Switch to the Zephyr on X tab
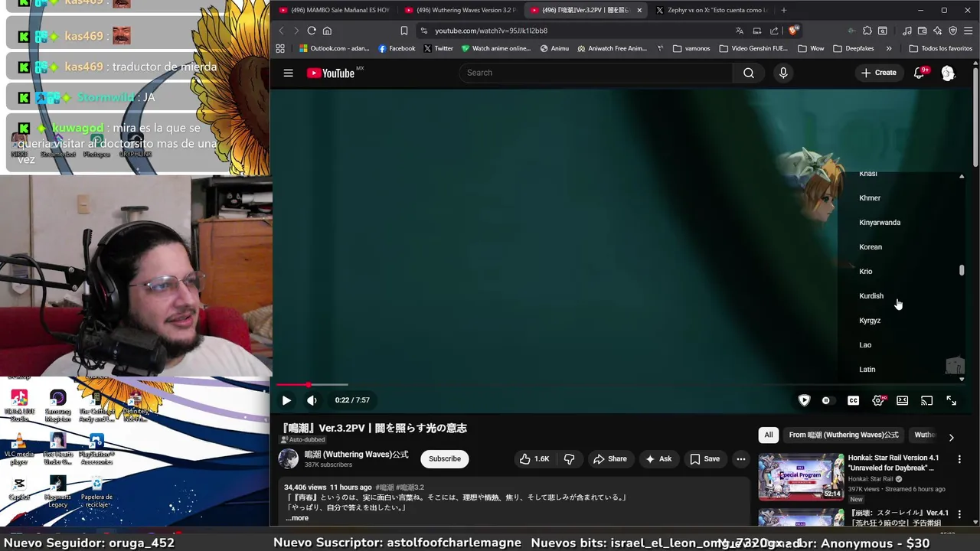The width and height of the screenshot is (980, 551). tap(712, 10)
